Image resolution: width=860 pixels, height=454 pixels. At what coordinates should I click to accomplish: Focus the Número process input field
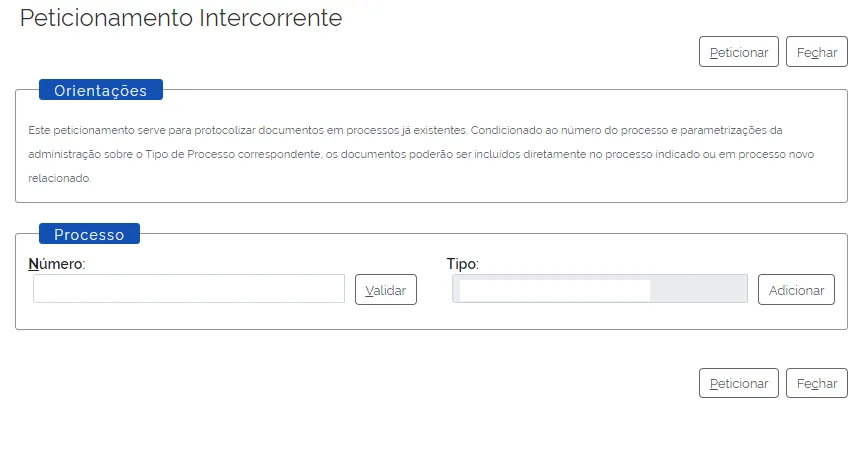tap(189, 289)
